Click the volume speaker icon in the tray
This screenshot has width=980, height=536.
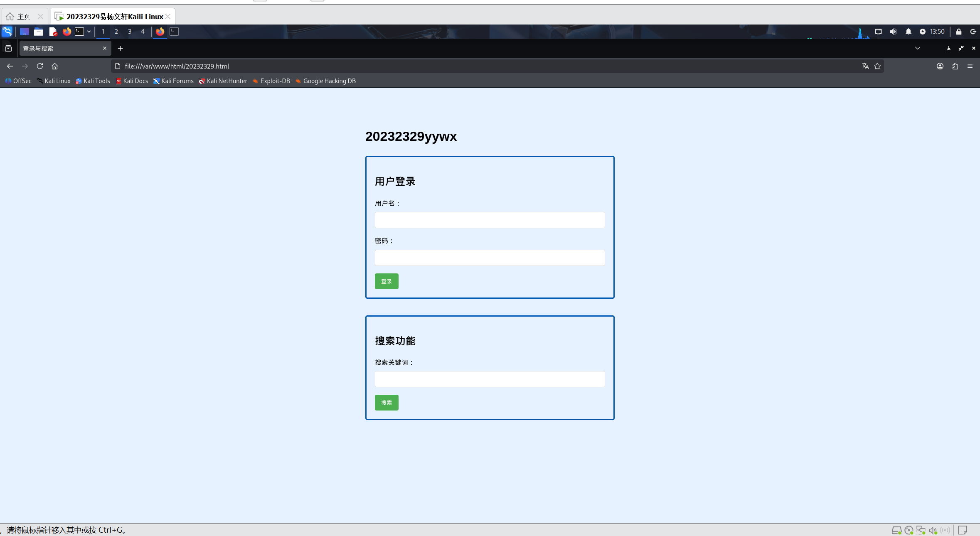click(893, 32)
